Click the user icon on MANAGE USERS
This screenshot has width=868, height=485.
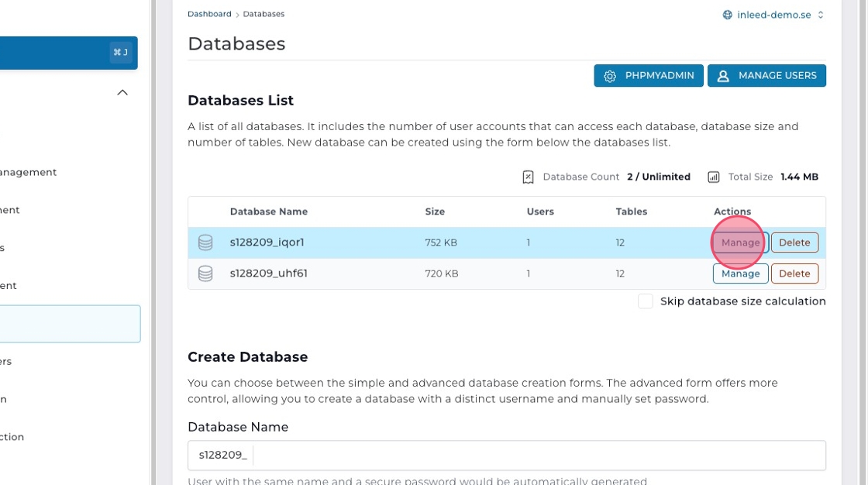(x=723, y=76)
